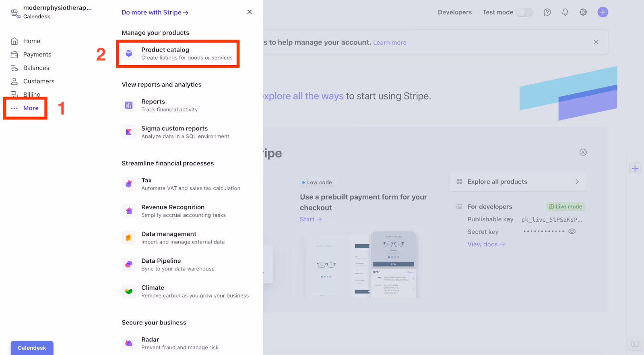Click the Radar icon

click(x=129, y=343)
